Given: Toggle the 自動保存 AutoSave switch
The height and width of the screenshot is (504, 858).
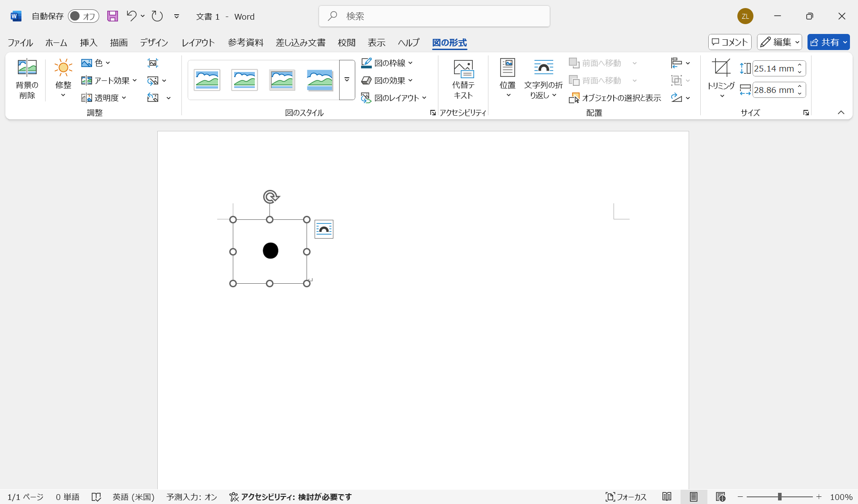Looking at the screenshot, I should tap(84, 16).
